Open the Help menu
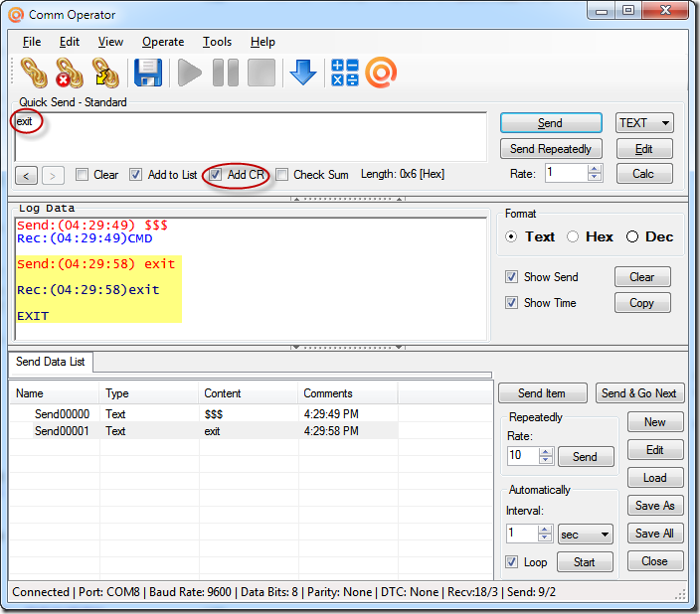Viewport: 700px width, 614px height. tap(262, 42)
